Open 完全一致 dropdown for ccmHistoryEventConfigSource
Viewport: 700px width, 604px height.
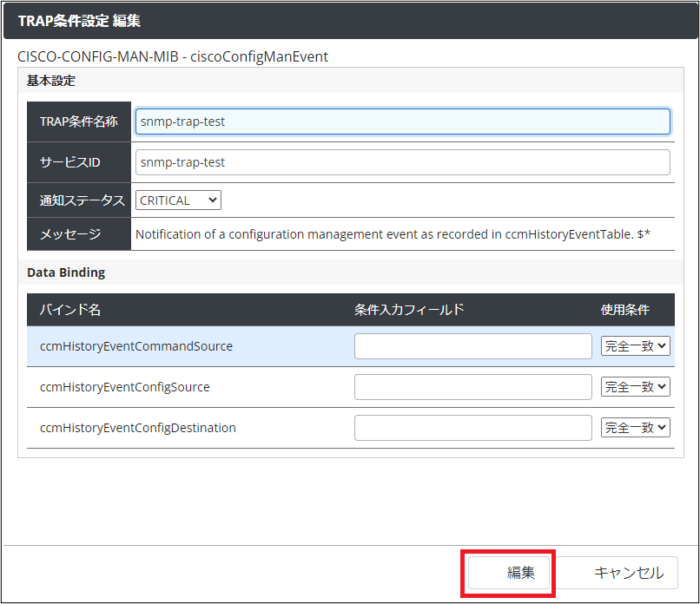pos(635,387)
